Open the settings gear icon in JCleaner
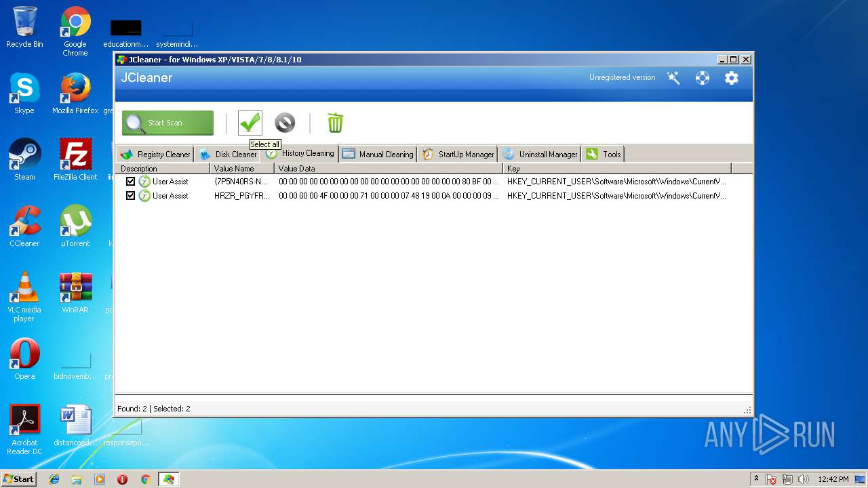Screen dimensions: 868x488 coord(731,78)
